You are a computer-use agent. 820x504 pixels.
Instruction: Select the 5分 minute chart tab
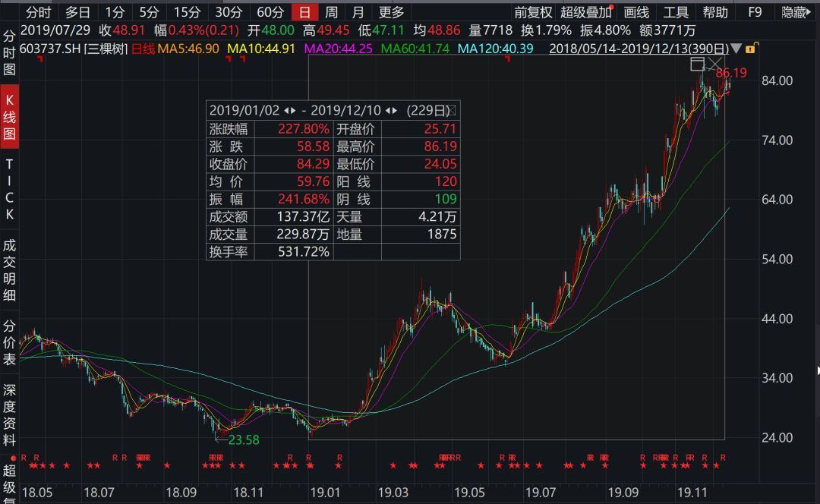coord(149,12)
